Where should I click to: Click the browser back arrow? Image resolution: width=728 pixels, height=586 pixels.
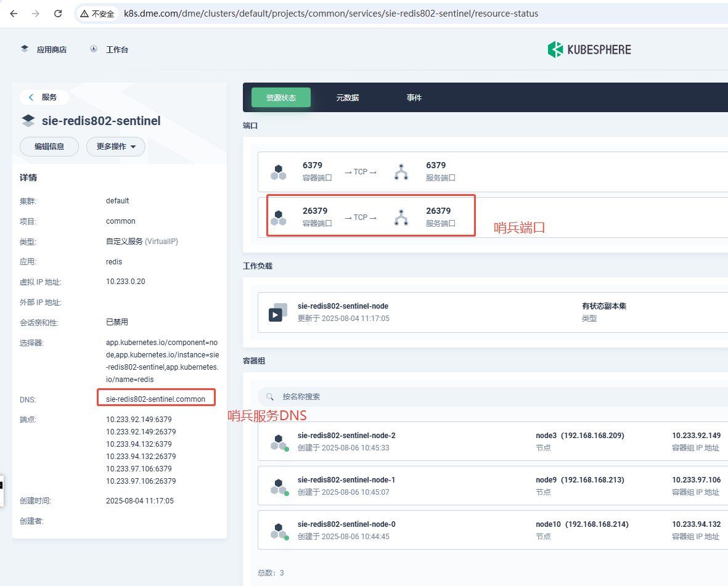point(14,14)
